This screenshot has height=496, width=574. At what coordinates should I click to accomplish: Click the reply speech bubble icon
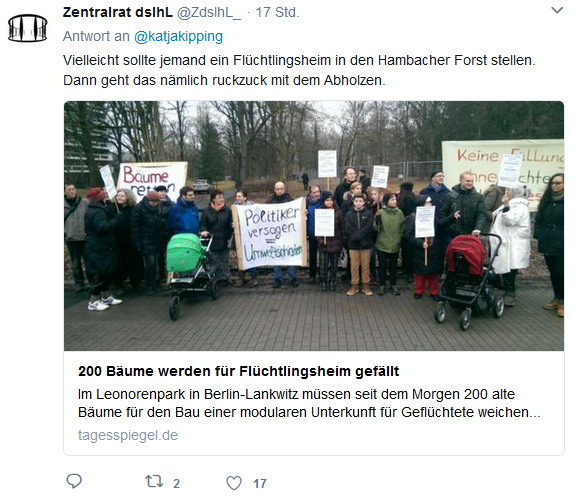[x=74, y=481]
